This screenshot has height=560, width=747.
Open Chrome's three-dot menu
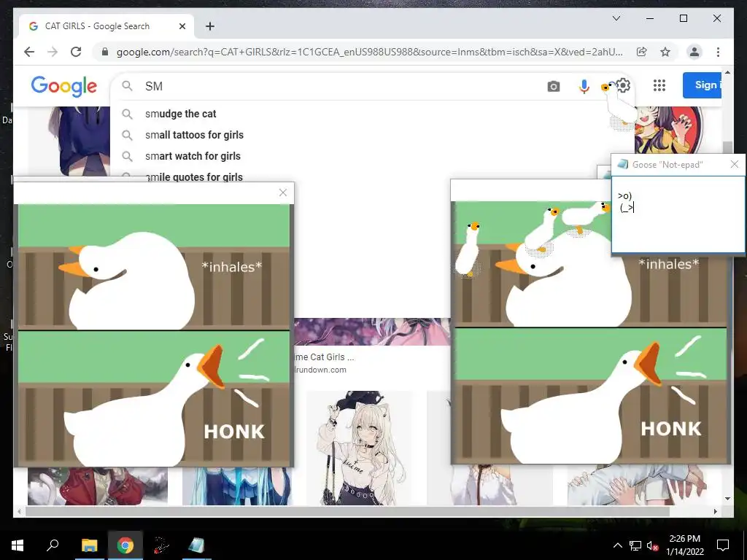tap(718, 52)
